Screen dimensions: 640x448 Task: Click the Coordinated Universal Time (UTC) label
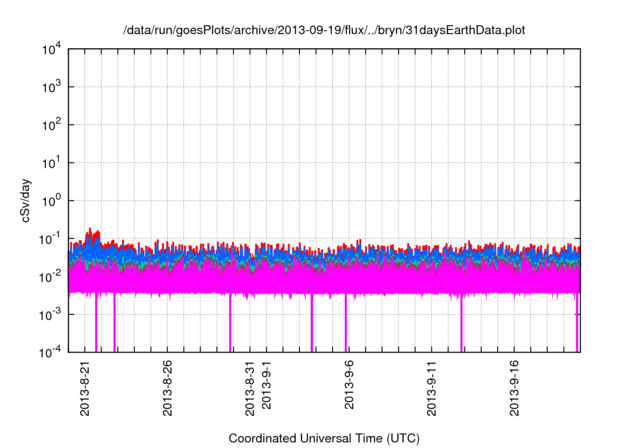(324, 438)
